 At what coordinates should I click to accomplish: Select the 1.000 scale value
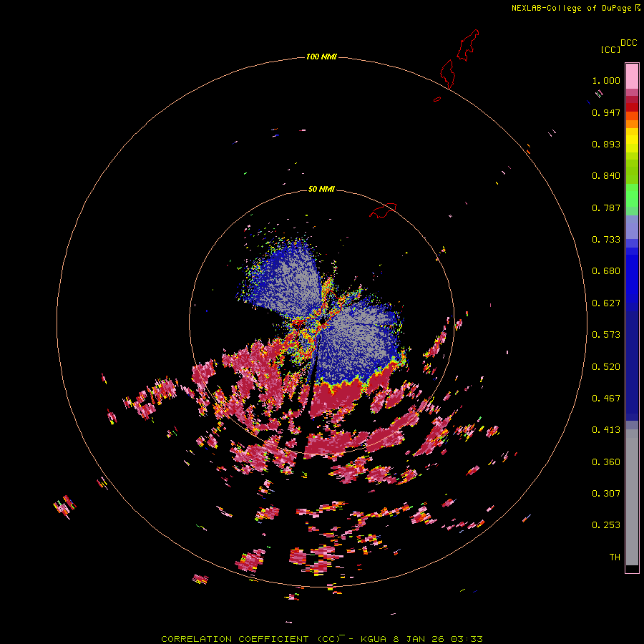pyautogui.click(x=606, y=80)
